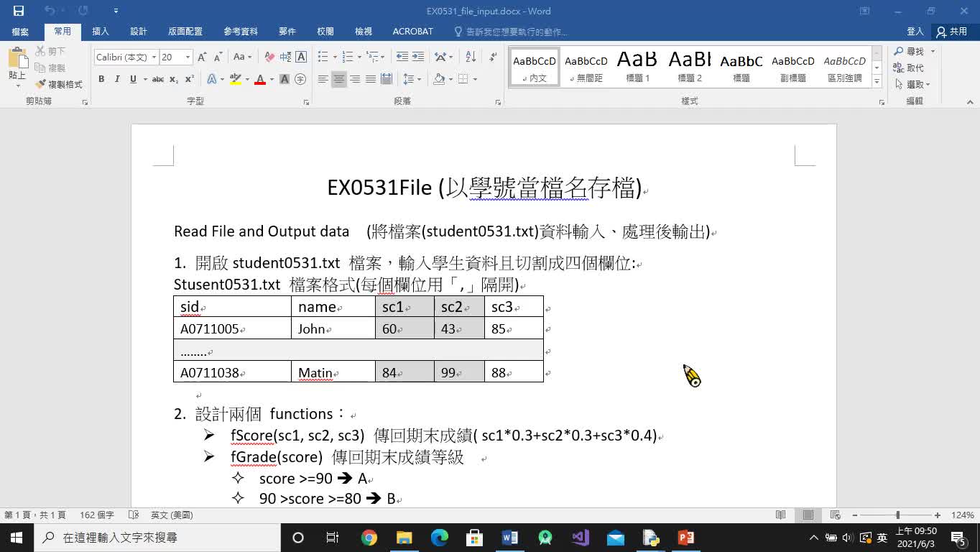Sort paragraphs with A-Z icon
This screenshot has width=980, height=552.
[471, 57]
